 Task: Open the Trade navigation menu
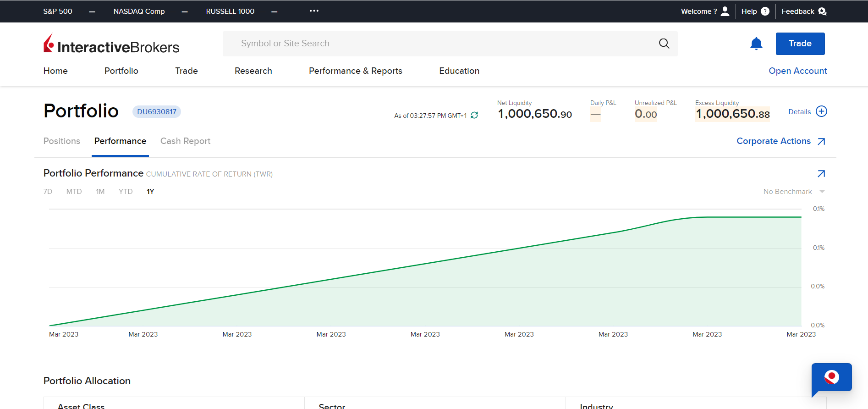coord(187,71)
